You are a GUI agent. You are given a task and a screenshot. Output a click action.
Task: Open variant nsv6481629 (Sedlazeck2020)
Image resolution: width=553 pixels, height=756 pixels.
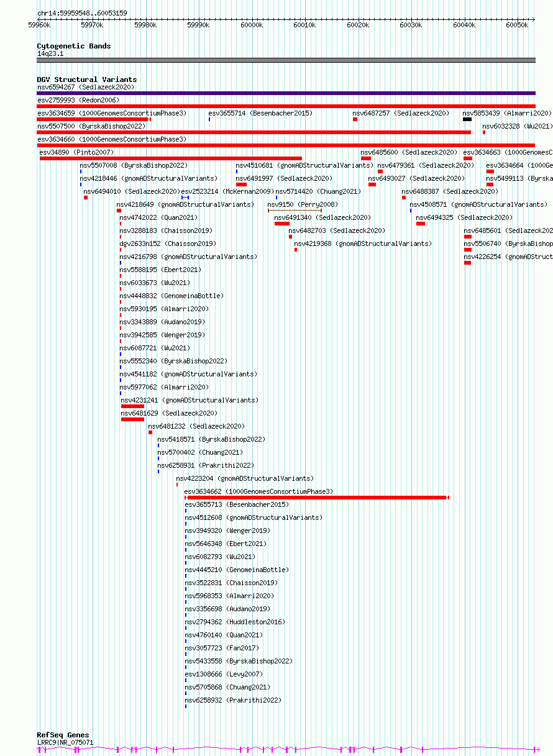pos(169,413)
